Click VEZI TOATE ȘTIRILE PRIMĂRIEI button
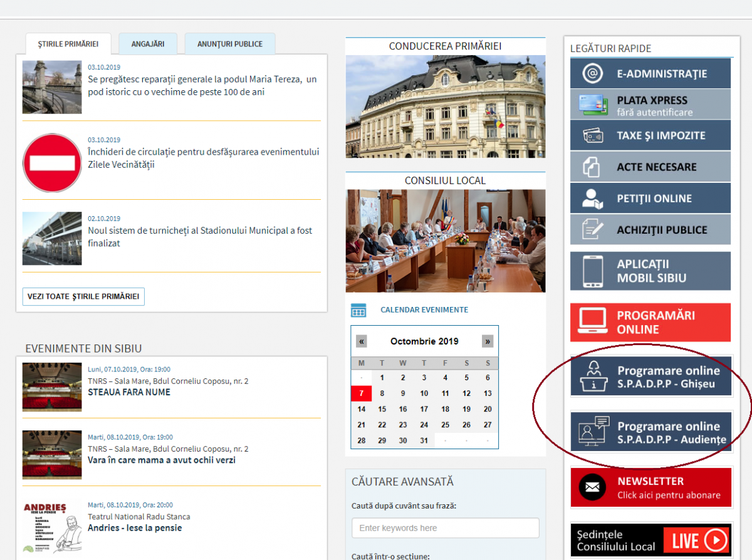 pyautogui.click(x=83, y=296)
